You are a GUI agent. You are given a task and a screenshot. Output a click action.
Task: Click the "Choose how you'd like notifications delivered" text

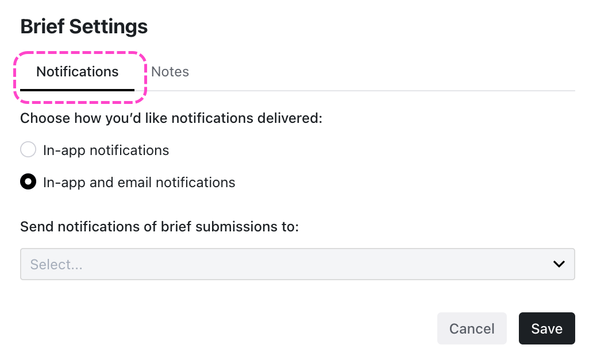tap(171, 119)
